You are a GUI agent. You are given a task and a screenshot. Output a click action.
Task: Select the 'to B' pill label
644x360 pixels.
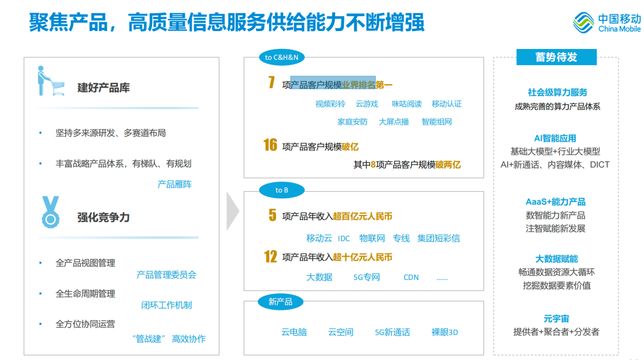tap(281, 190)
